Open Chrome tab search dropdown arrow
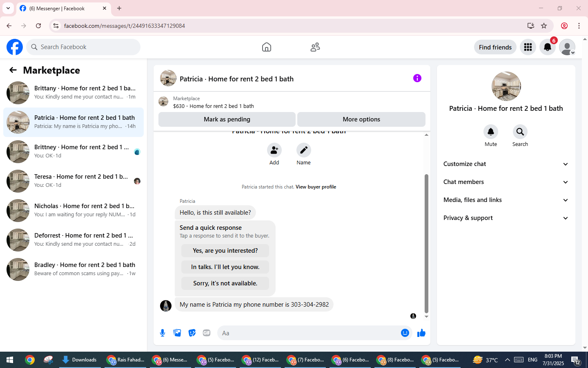Image resolution: width=588 pixels, height=368 pixels. click(x=8, y=8)
